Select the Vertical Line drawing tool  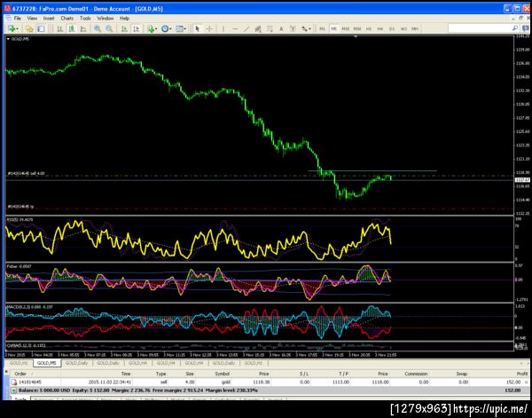tap(223, 29)
